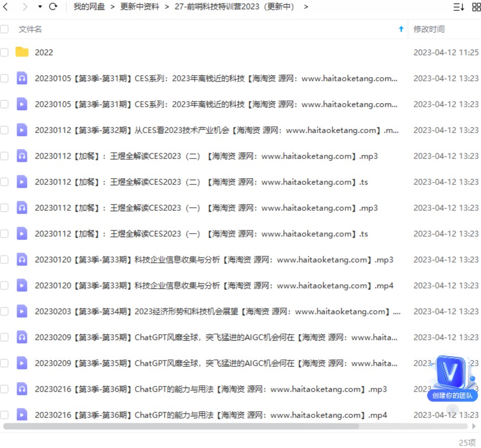The height and width of the screenshot is (448, 481).
Task: Expand chevron after 我的网盘 breadcrumb
Action: [x=112, y=7]
